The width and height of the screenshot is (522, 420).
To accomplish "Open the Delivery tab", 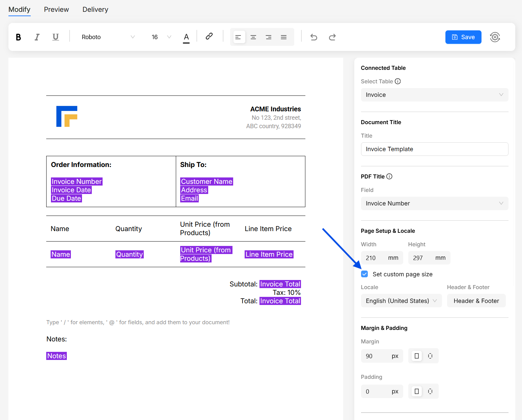I will pos(95,9).
